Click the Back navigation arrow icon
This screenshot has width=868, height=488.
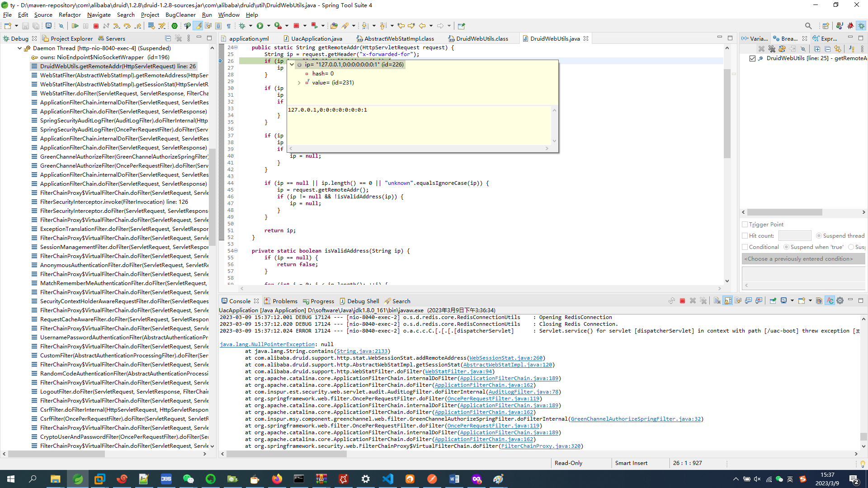(x=422, y=26)
